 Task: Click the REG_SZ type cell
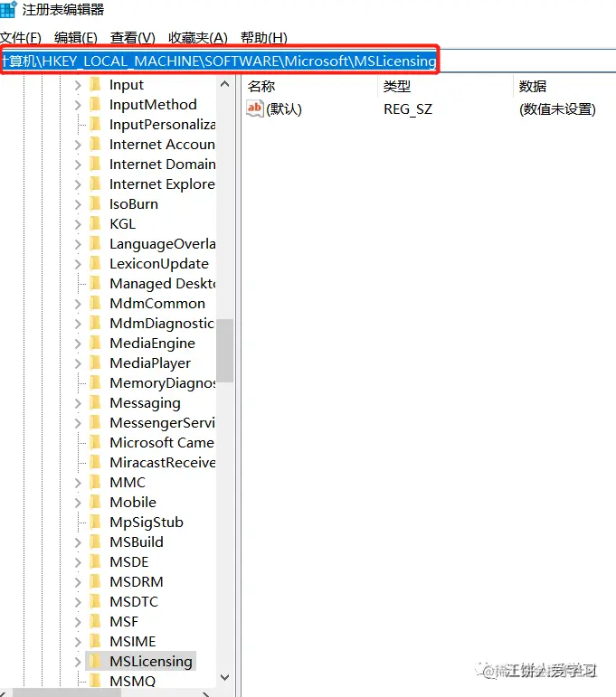[408, 108]
